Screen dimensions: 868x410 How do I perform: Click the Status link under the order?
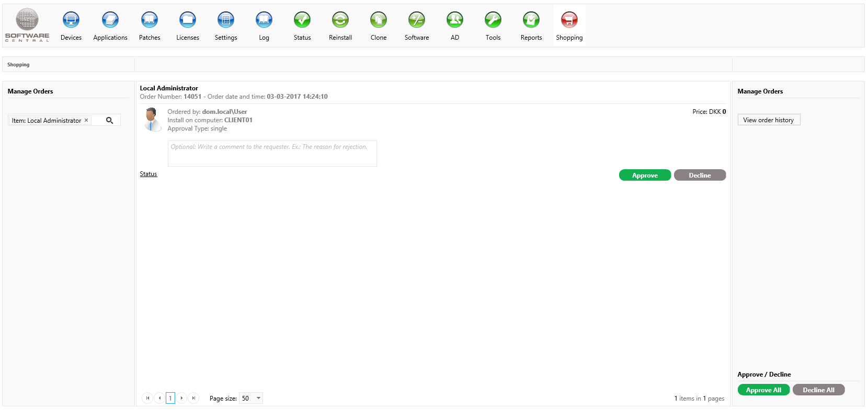(x=148, y=174)
